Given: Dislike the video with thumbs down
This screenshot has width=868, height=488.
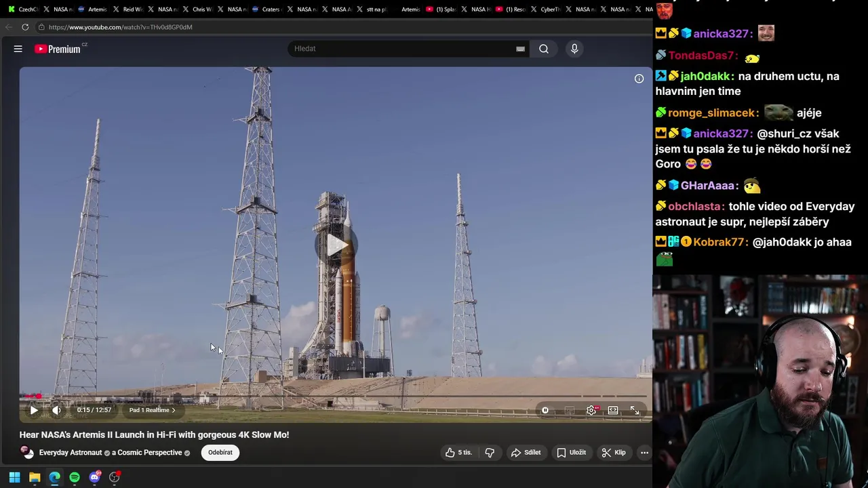Looking at the screenshot, I should 490,453.
